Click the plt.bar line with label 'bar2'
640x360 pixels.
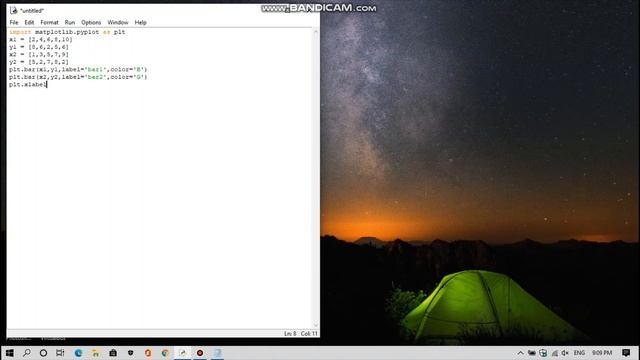pos(78,77)
